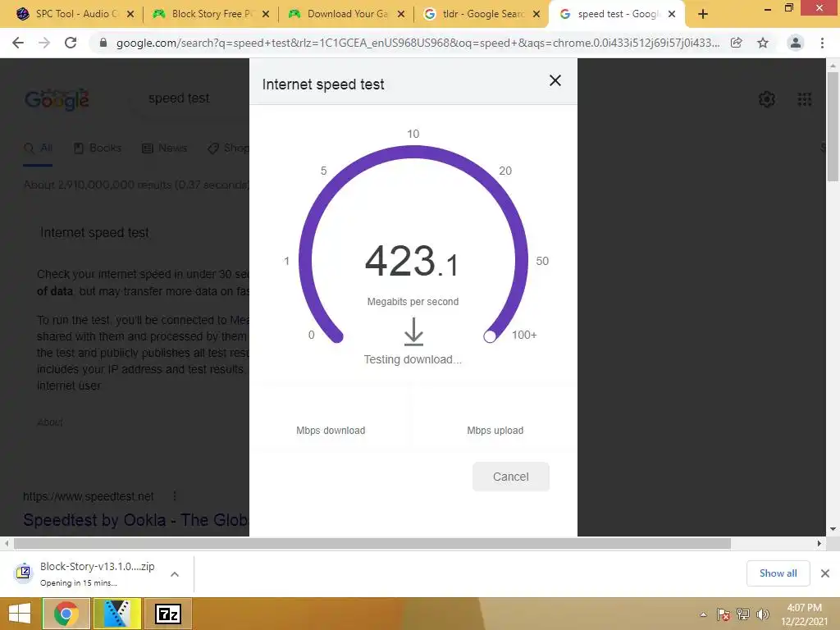The width and height of the screenshot is (840, 630).
Task: Click the speedometer gauge knob
Action: [x=490, y=336]
